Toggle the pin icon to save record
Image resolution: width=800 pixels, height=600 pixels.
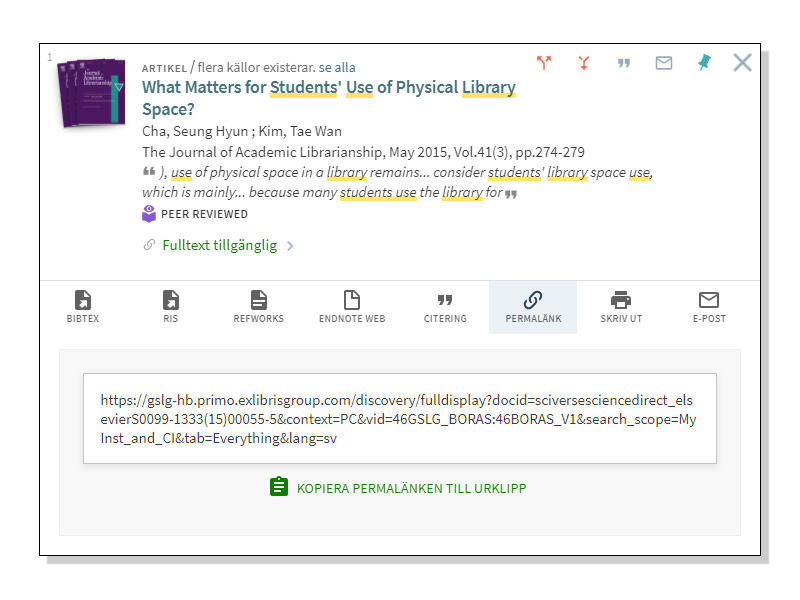[704, 63]
